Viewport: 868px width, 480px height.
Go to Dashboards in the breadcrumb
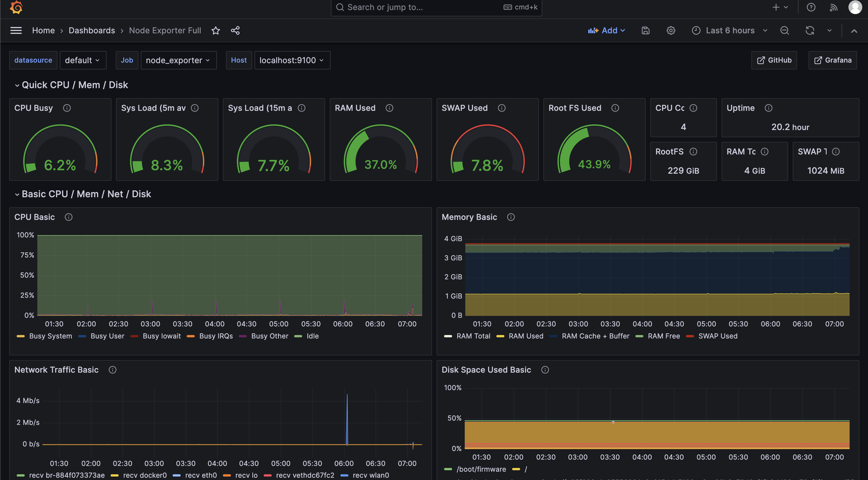point(92,31)
